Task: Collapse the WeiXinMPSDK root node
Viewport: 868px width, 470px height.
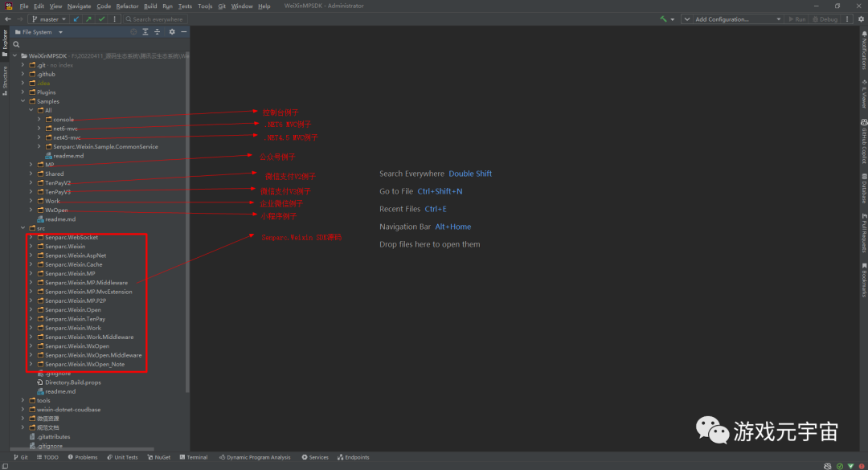Action: [15, 56]
